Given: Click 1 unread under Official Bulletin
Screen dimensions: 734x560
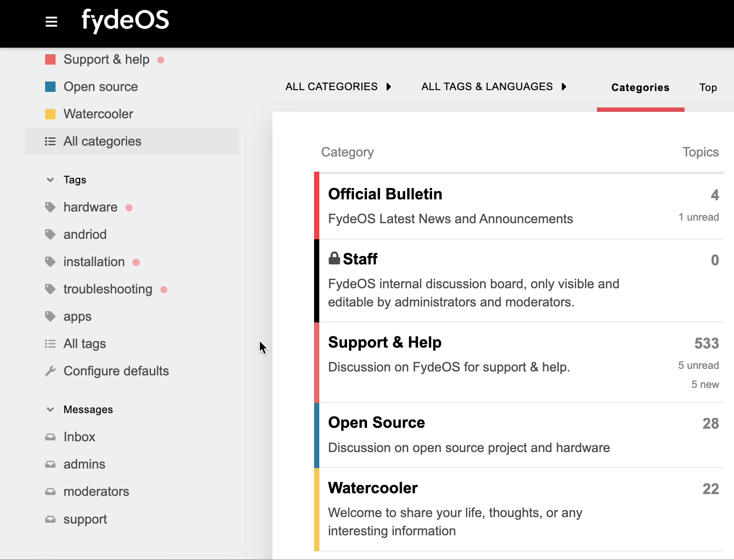Looking at the screenshot, I should [699, 217].
